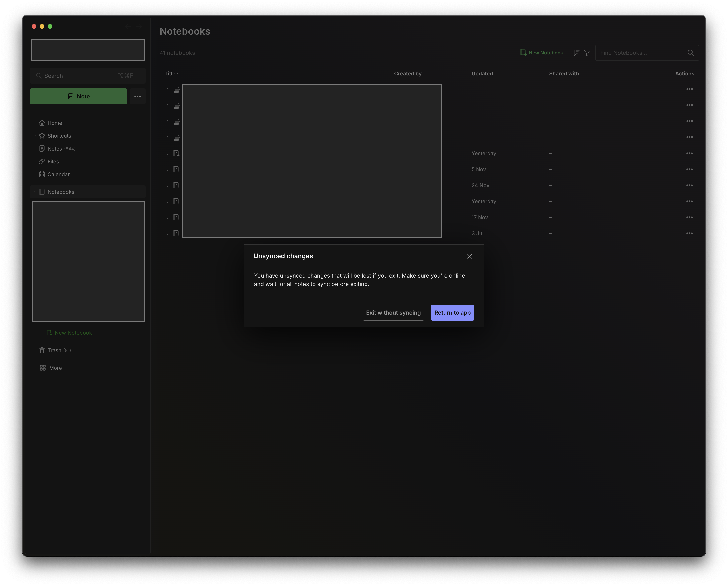This screenshot has height=586, width=728.
Task: Click the Created by column header
Action: coord(408,74)
